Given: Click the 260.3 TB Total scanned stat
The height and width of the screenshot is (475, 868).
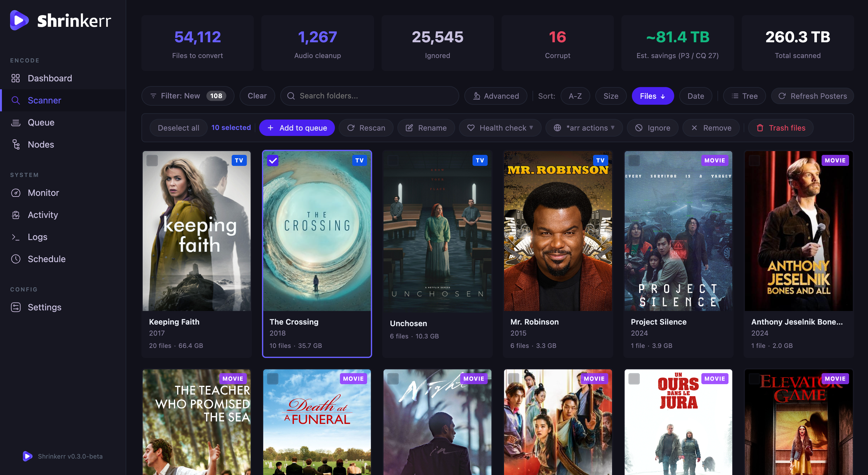Looking at the screenshot, I should [x=798, y=43].
